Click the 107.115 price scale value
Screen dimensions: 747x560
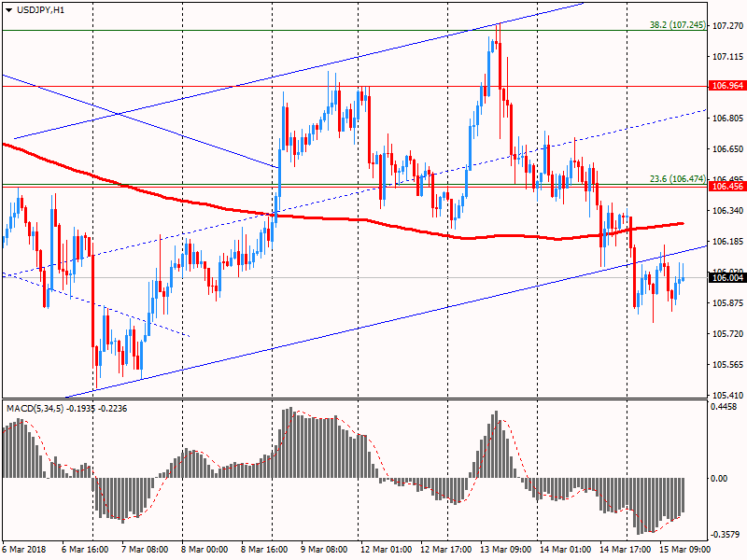click(727, 57)
